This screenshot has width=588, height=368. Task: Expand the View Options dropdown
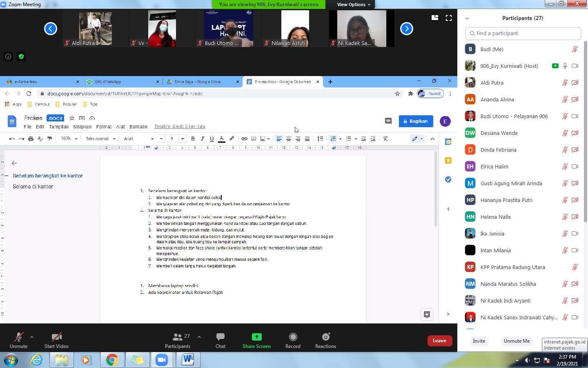click(x=354, y=4)
